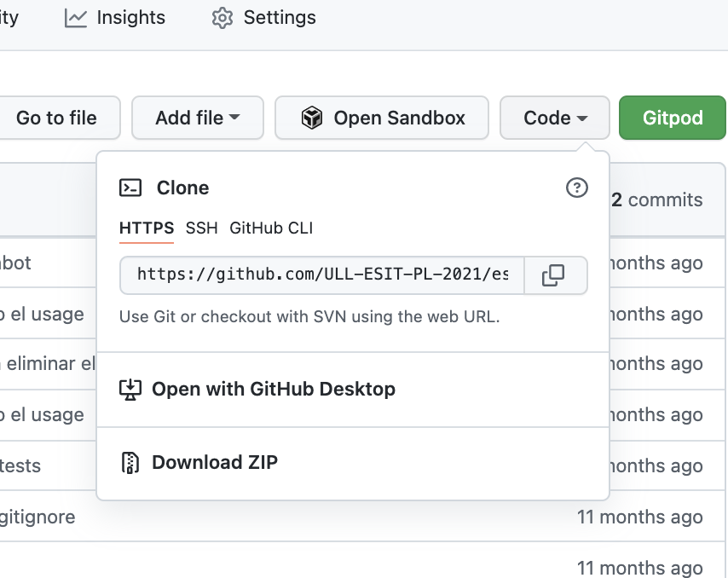This screenshot has width=728, height=578.
Task: Click "11 months ago" in the gitignore row
Action: [x=640, y=517]
